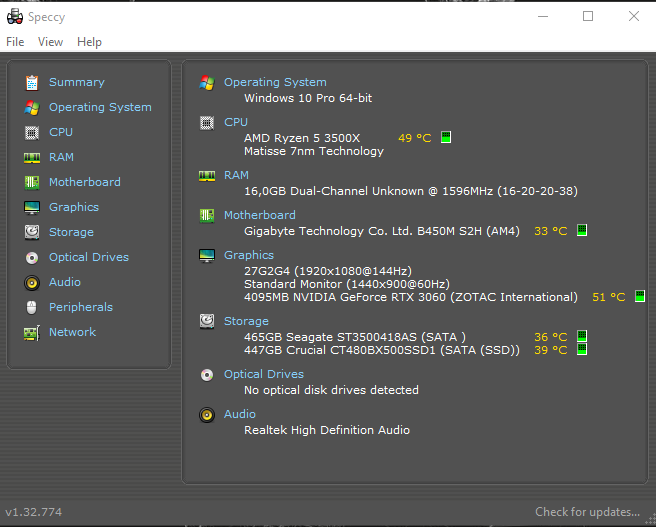Open the Operating System heading link

(x=275, y=82)
